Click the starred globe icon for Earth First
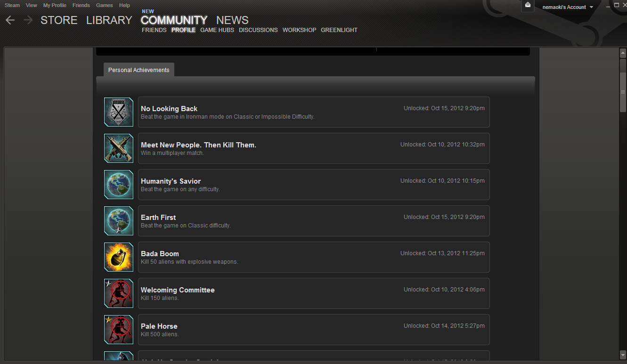 (x=119, y=221)
